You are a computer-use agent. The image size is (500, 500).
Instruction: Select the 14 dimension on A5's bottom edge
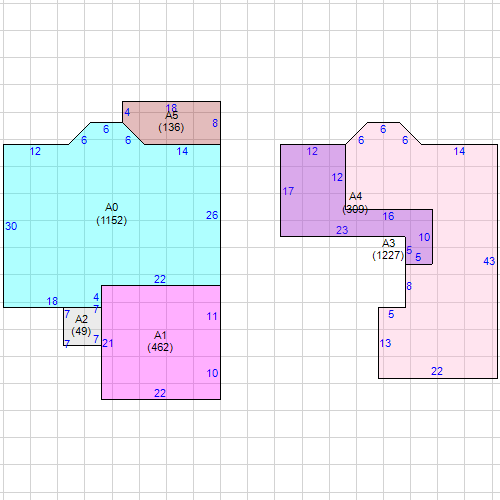(x=182, y=151)
